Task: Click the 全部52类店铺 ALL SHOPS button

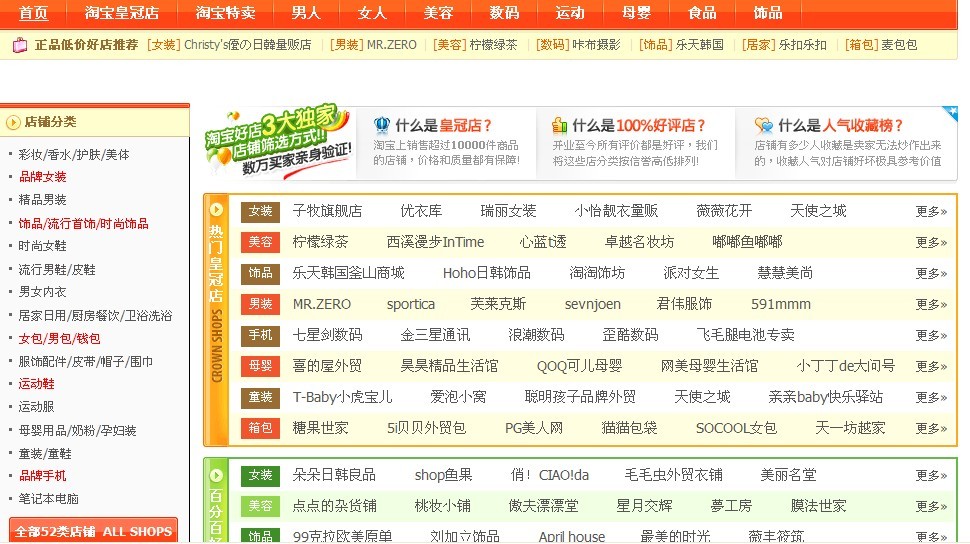Action: 93,531
